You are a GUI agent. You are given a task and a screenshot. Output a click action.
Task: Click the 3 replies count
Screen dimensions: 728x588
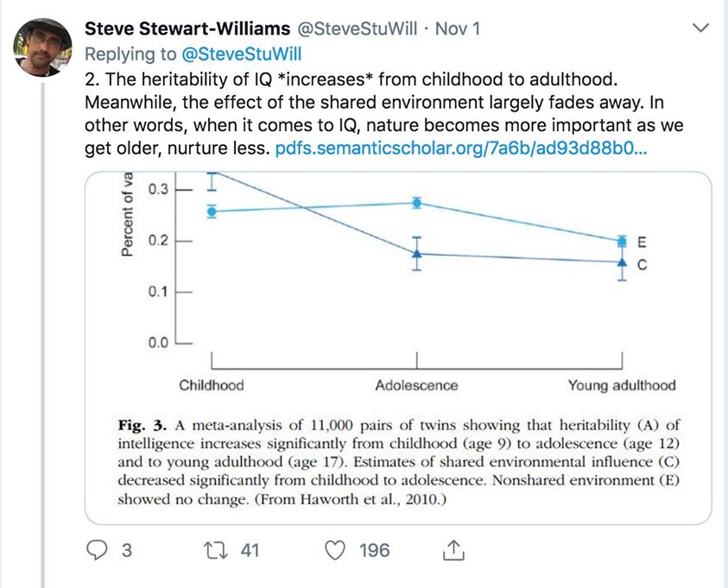click(126, 550)
